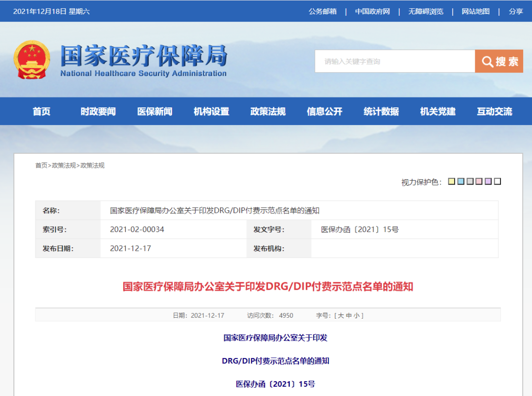The image size is (532, 396).
Task: Go to 首页 in main navigation
Action: pyautogui.click(x=41, y=111)
